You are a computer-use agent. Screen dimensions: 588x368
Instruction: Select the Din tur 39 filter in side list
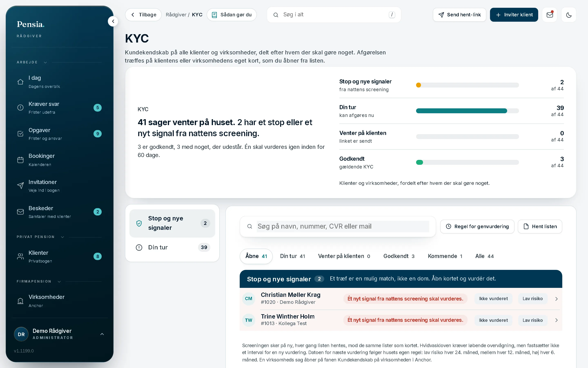(172, 247)
